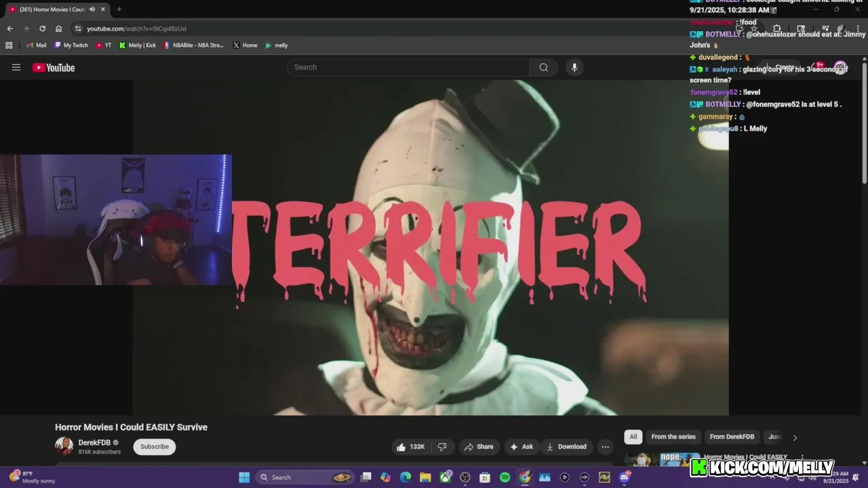Open Spotify from the taskbar
The height and width of the screenshot is (488, 868).
pos(505,477)
